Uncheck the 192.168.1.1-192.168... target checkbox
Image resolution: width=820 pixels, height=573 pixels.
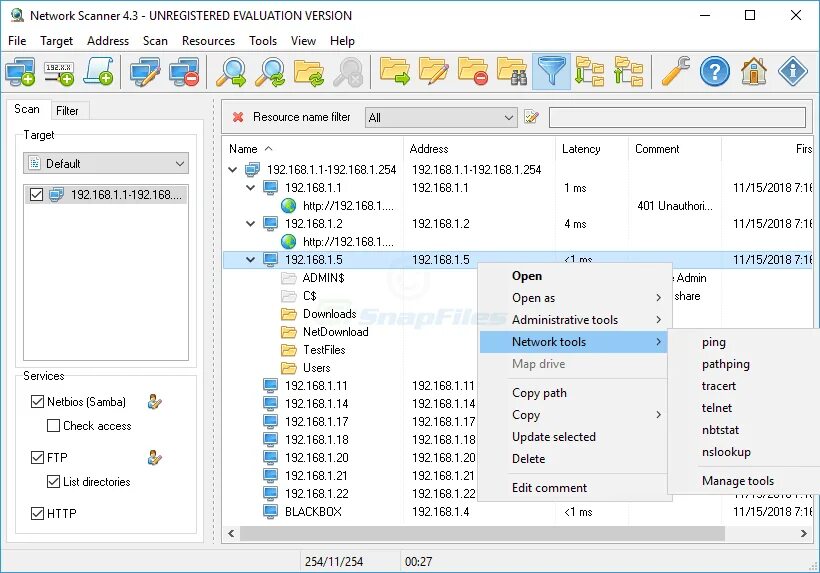36,195
